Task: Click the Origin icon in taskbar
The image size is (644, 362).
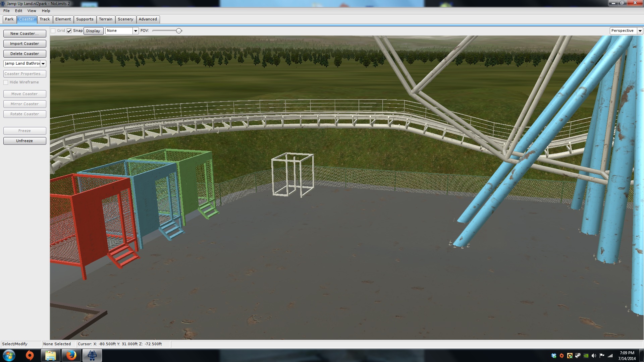Action: click(30, 355)
